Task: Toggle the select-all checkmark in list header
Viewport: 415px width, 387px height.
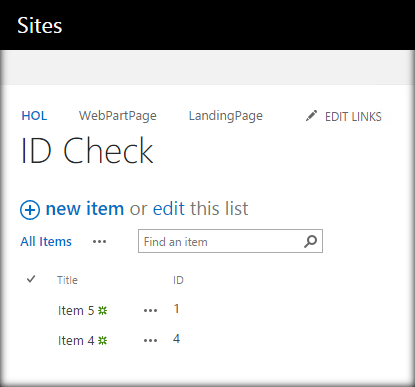Action: coord(31,279)
